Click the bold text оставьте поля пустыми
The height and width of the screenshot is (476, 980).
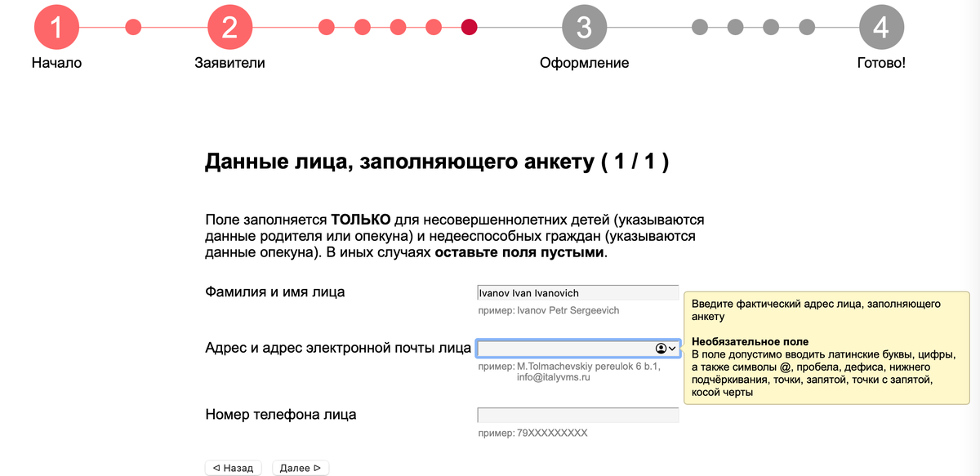click(519, 252)
